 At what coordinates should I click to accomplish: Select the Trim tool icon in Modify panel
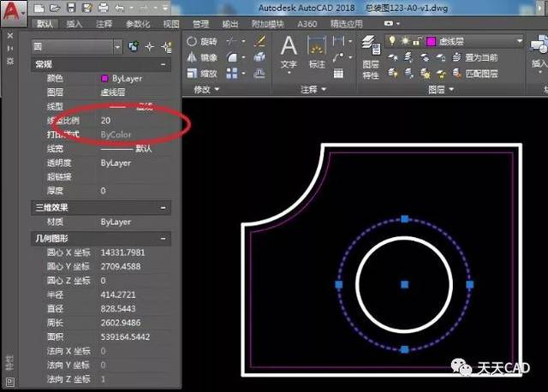[232, 41]
